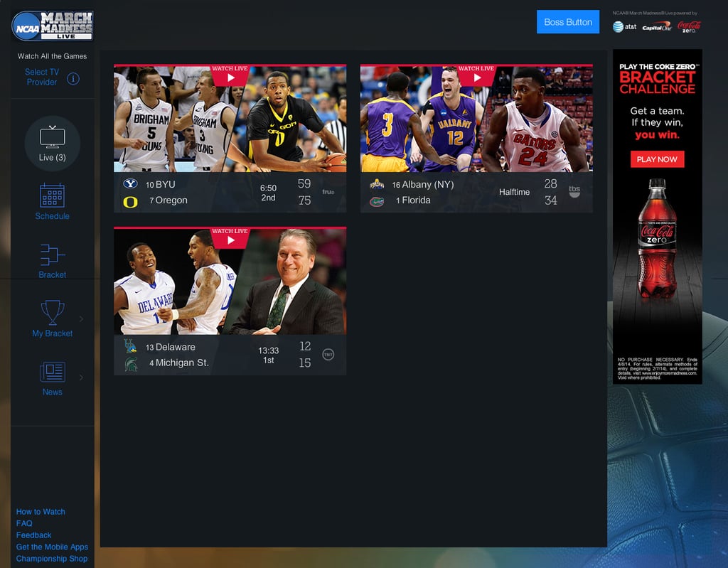
Task: Click Play Now in bracket challenge ad
Action: pos(657,159)
